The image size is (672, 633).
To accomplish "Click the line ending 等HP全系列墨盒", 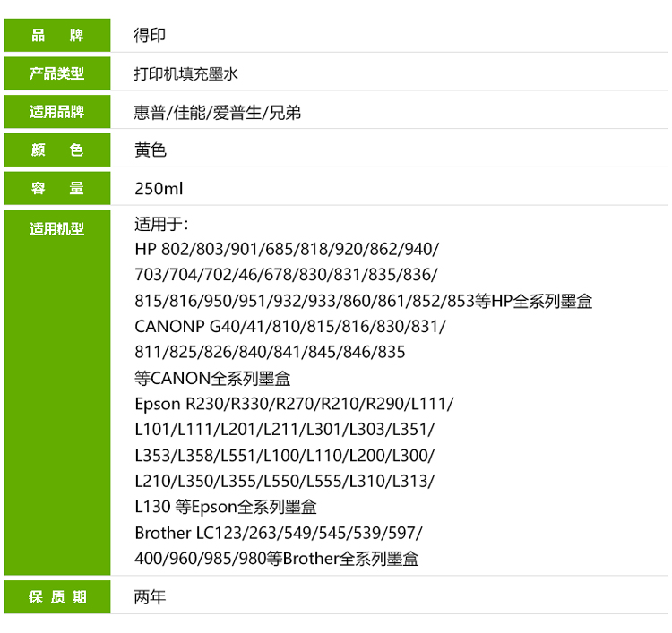I will click(x=364, y=301).
